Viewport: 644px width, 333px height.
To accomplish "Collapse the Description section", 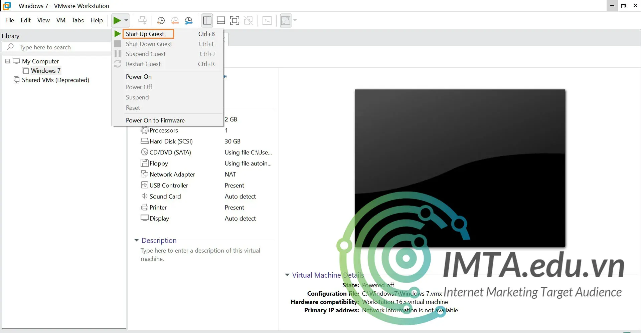I will pos(136,240).
